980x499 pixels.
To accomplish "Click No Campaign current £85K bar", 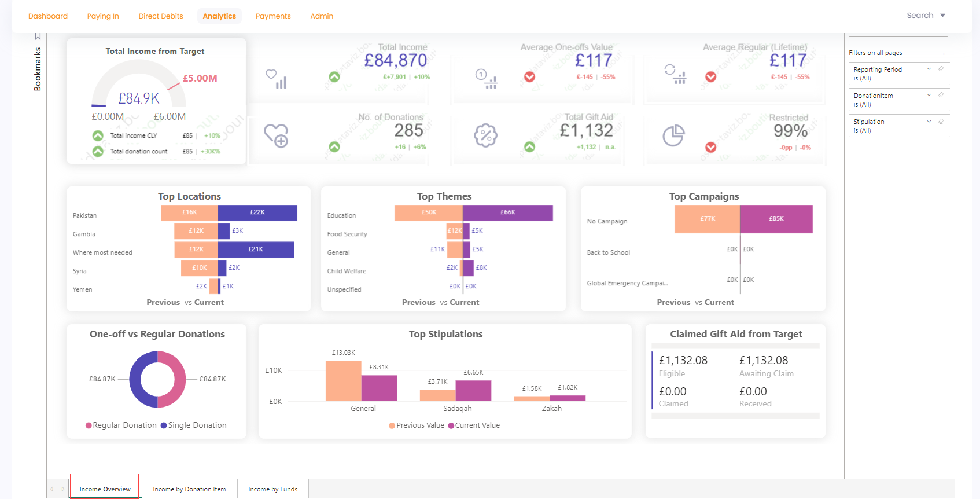I will [776, 219].
